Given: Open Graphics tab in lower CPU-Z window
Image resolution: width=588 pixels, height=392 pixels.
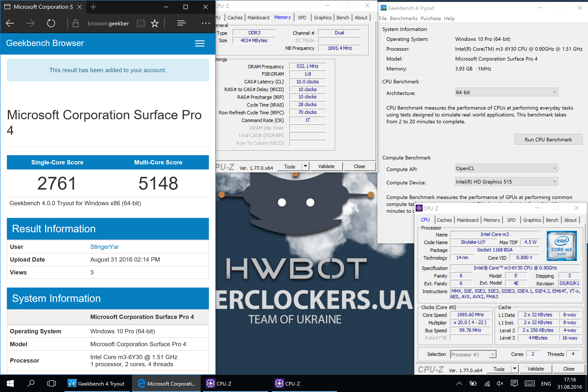Looking at the screenshot, I should (x=532, y=220).
